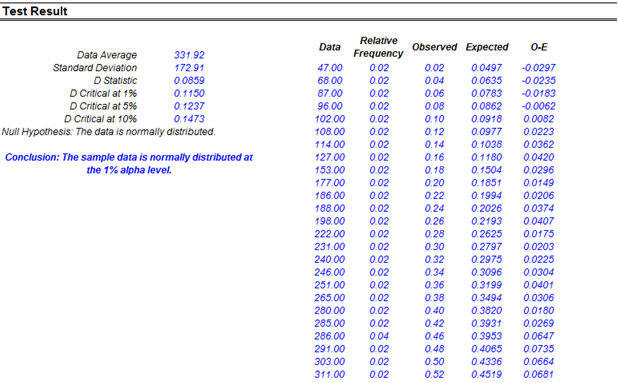Select the data cell 186.00
Image resolution: width=618 pixels, height=383 pixels.
[x=330, y=195]
